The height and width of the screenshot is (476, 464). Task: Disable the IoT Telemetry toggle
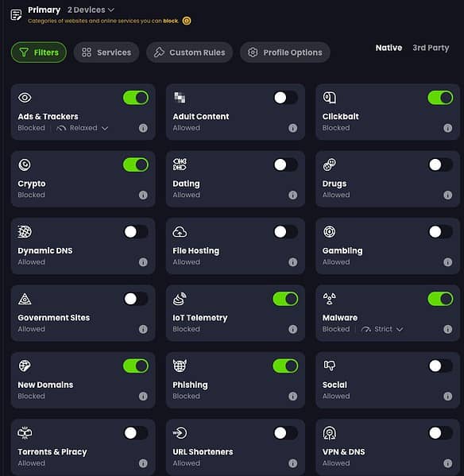[x=285, y=299]
